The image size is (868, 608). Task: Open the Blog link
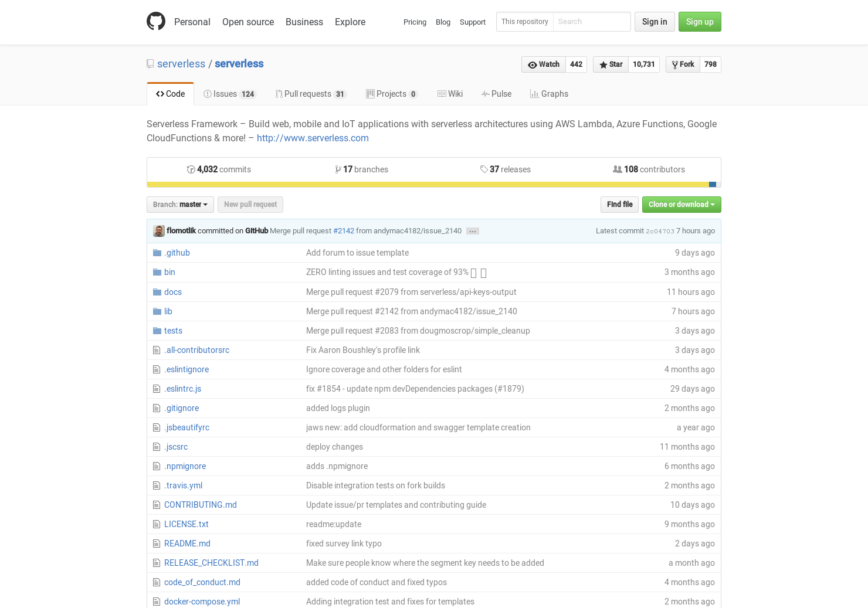443,22
